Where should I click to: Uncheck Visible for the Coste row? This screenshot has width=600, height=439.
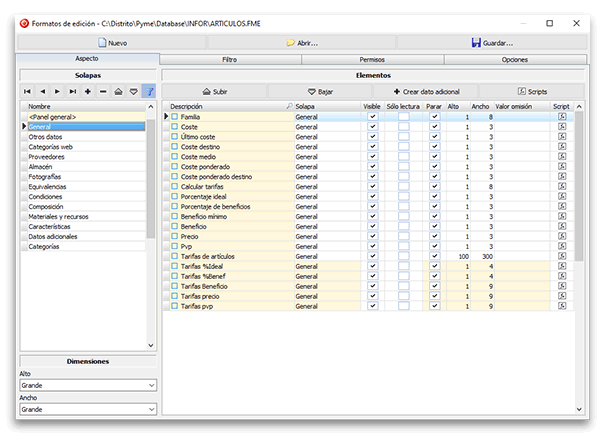372,127
